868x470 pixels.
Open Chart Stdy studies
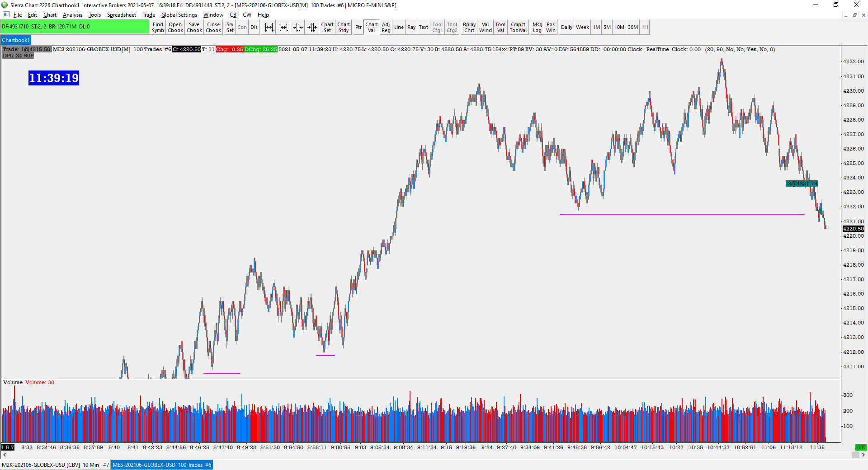344,28
